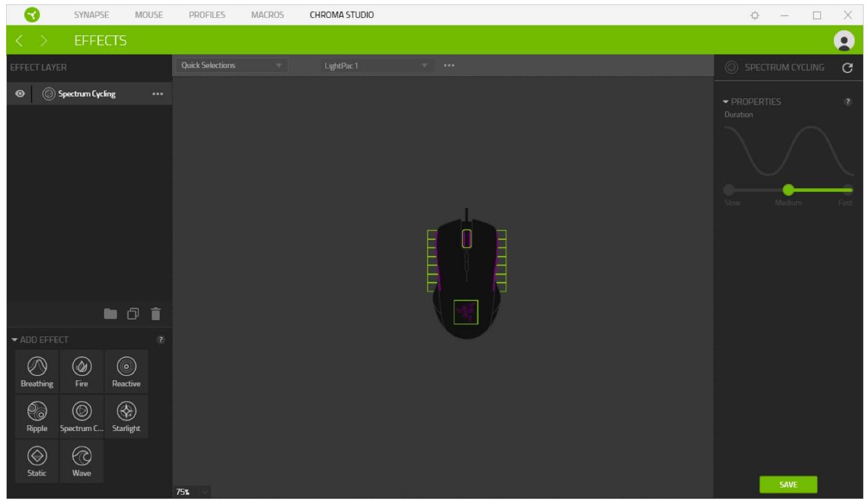868x501 pixels.
Task: Add the Spectrum Cycling effect tile
Action: pyautogui.click(x=82, y=416)
